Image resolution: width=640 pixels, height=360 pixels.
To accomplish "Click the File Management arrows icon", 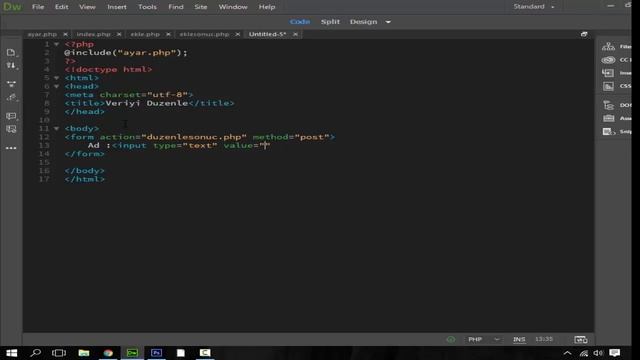I will 11,66.
